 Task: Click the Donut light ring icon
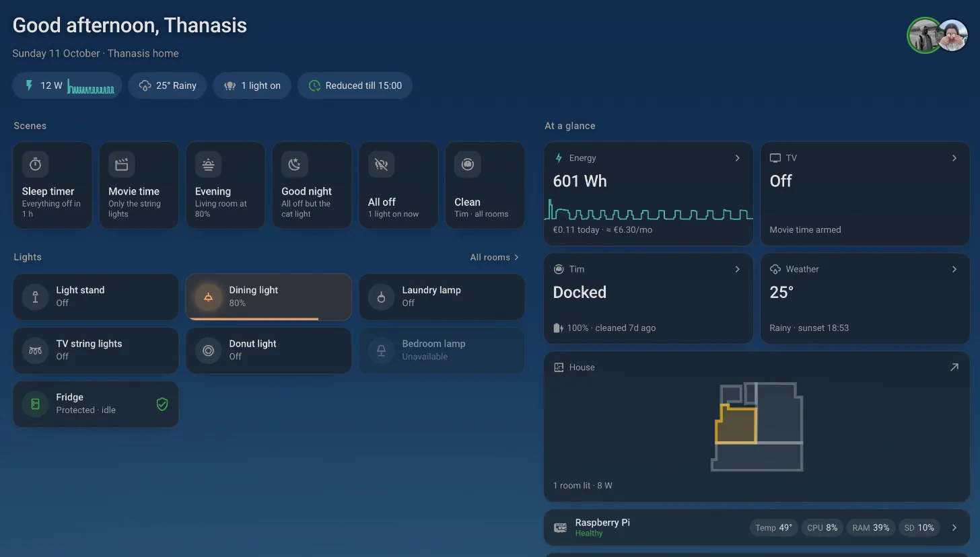pyautogui.click(x=208, y=350)
